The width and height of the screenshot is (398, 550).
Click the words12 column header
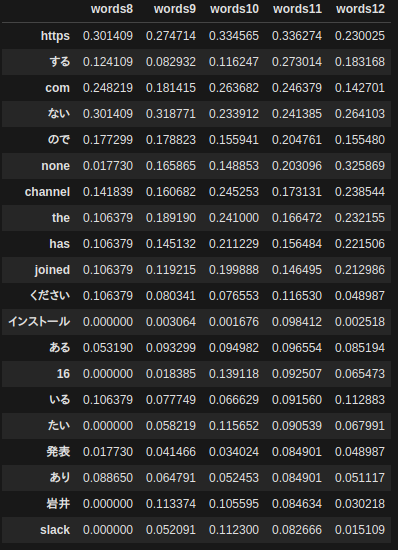point(360,9)
